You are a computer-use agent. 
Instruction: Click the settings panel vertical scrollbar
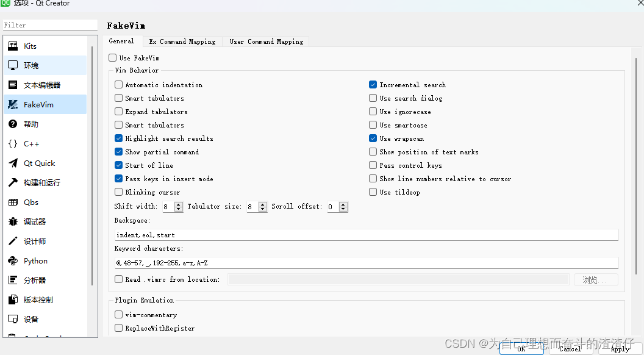tap(636, 167)
